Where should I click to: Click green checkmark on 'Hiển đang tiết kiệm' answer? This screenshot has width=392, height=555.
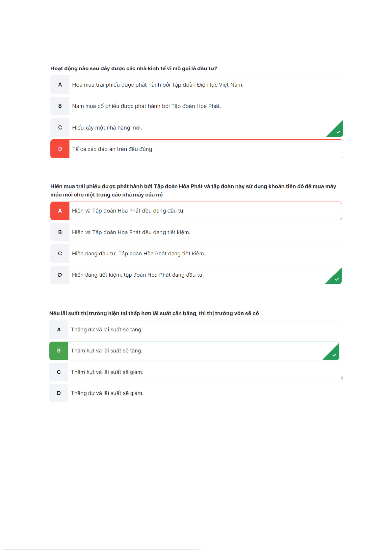pos(336,279)
